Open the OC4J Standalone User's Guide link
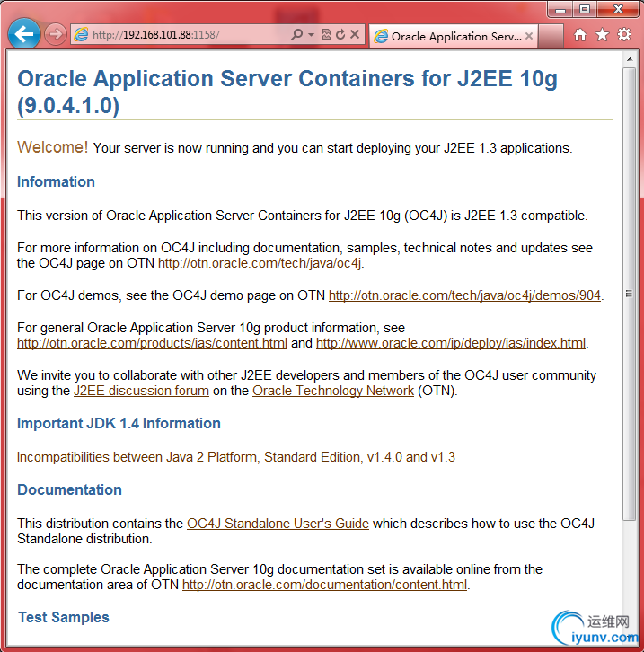The height and width of the screenshot is (652, 644). pos(278,524)
